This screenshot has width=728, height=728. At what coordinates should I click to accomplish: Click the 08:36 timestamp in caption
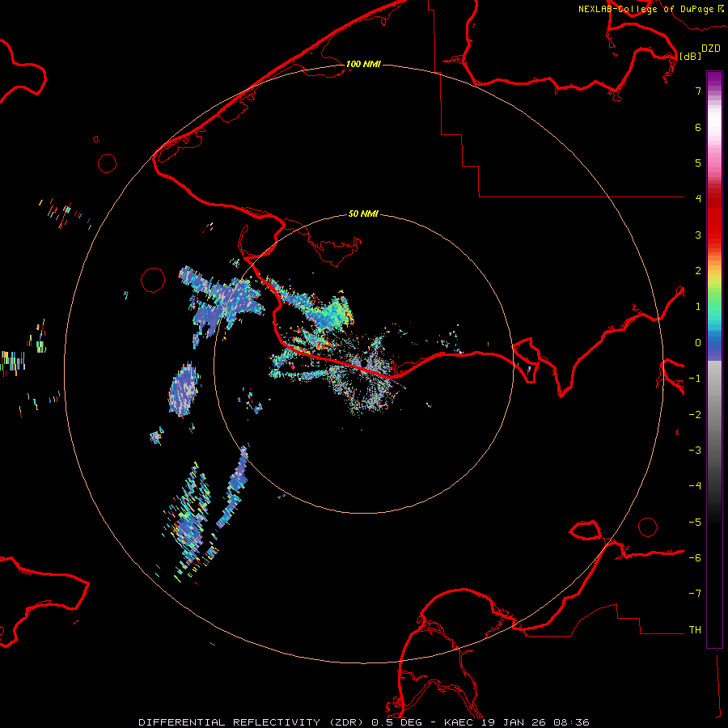572,722
